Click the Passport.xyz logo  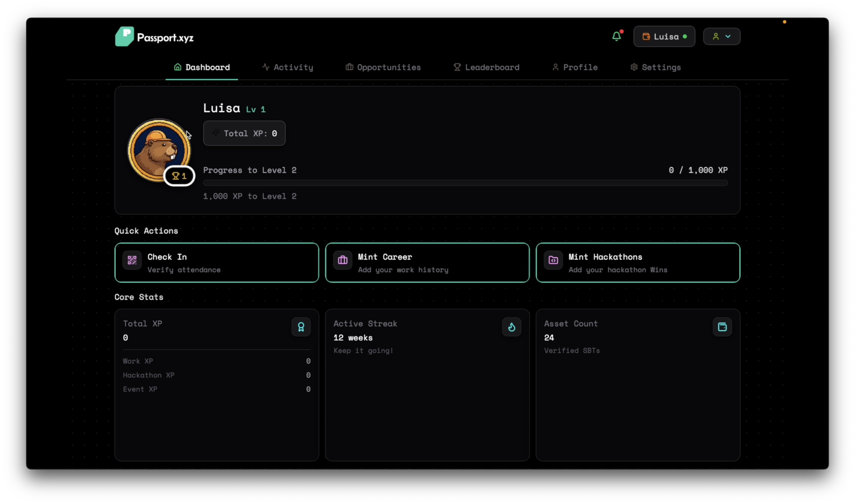[155, 37]
